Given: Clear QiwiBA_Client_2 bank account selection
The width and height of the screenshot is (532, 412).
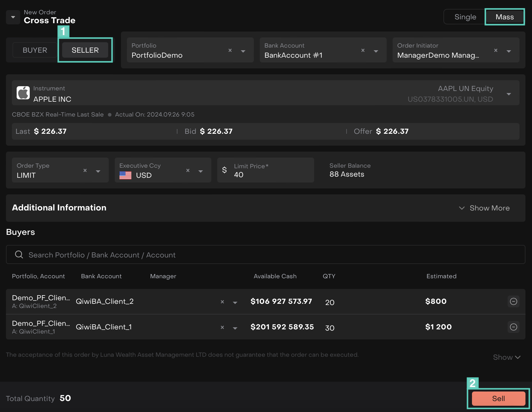Looking at the screenshot, I should click(x=222, y=302).
